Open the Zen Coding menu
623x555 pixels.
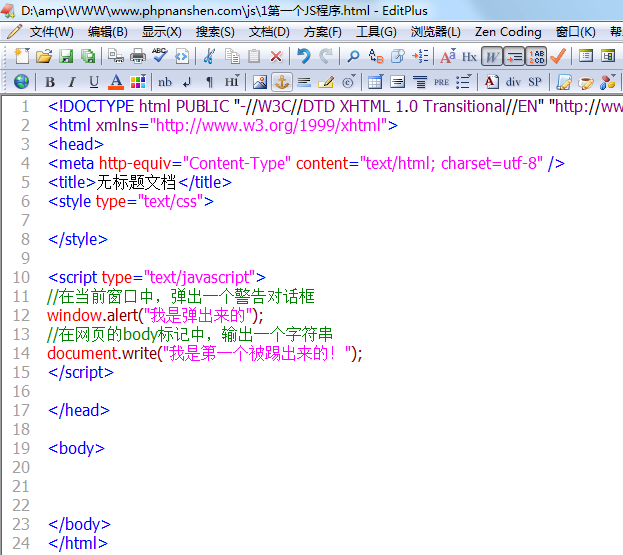pos(508,32)
